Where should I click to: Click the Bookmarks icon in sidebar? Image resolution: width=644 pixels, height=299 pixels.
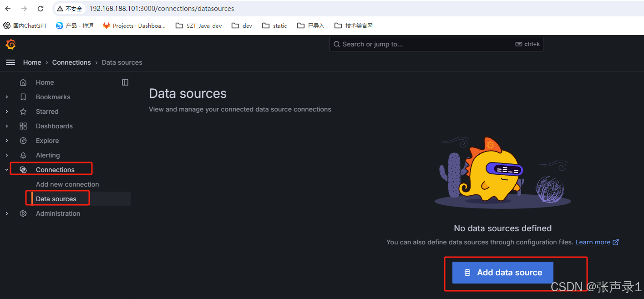pyautogui.click(x=23, y=97)
